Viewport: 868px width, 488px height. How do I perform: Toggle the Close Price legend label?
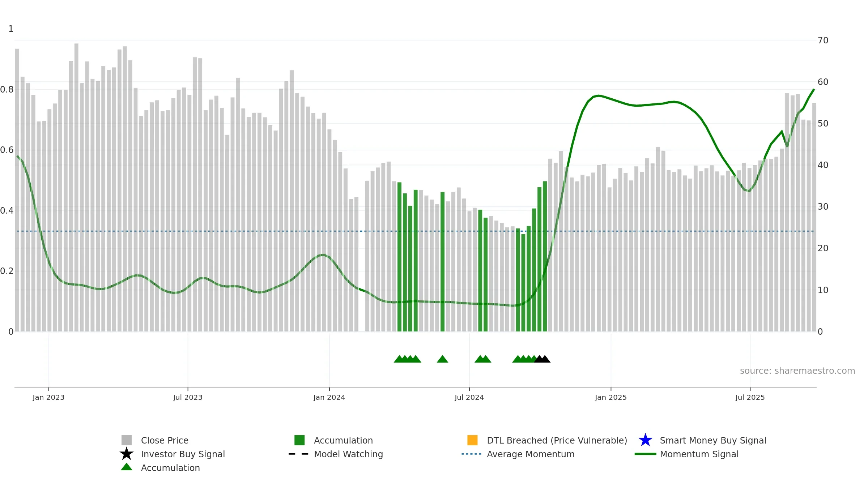(165, 440)
